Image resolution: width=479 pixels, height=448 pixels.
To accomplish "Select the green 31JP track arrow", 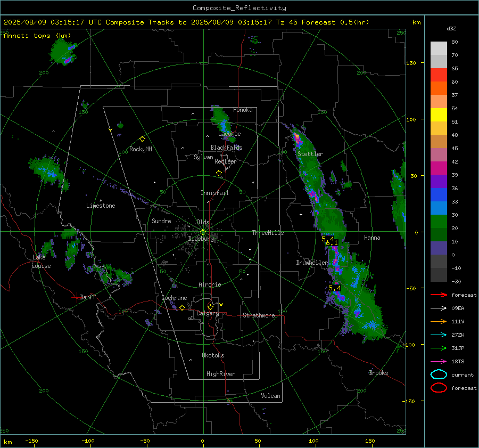I will [439, 348].
